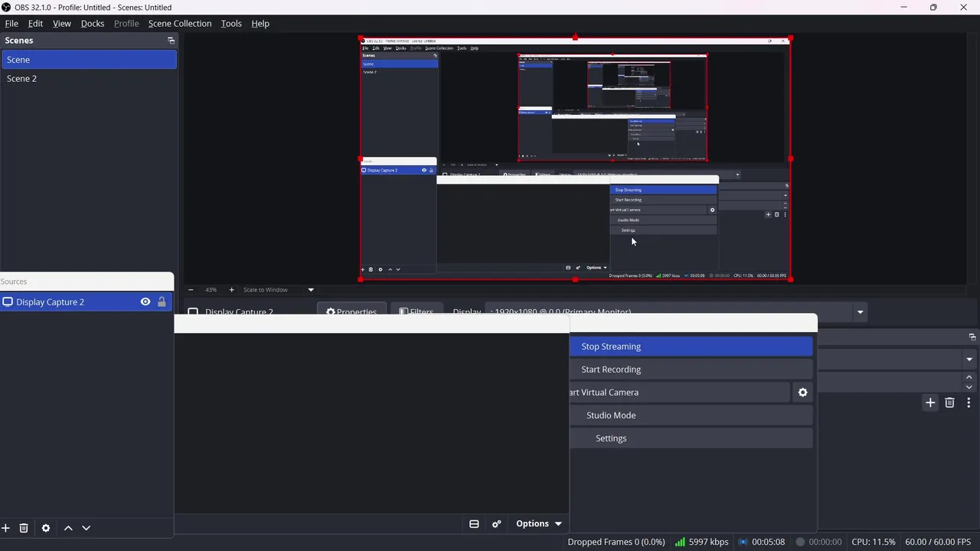Click the green bitrate bars icon in status bar
Viewport: 980px width, 551px height.
(680, 542)
